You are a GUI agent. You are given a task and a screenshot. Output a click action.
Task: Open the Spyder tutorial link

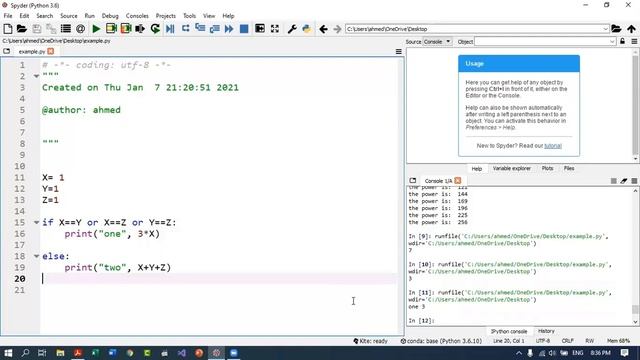[553, 146]
